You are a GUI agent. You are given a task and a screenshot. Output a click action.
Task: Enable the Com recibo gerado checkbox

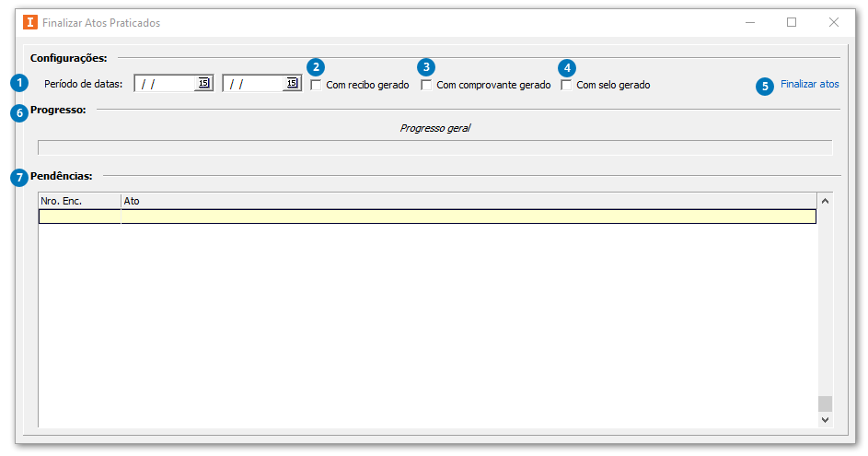317,85
